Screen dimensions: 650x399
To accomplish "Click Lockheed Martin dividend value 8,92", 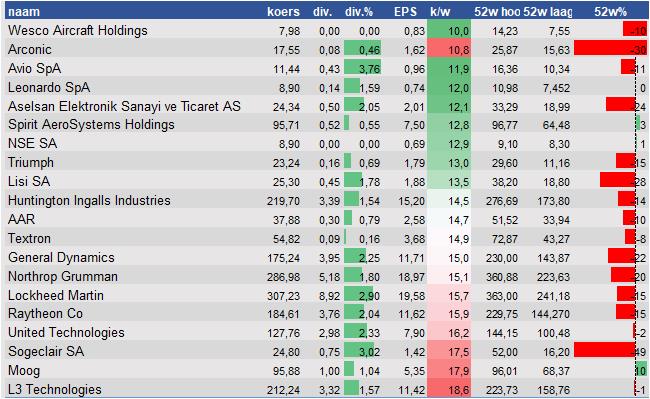I will (330, 296).
